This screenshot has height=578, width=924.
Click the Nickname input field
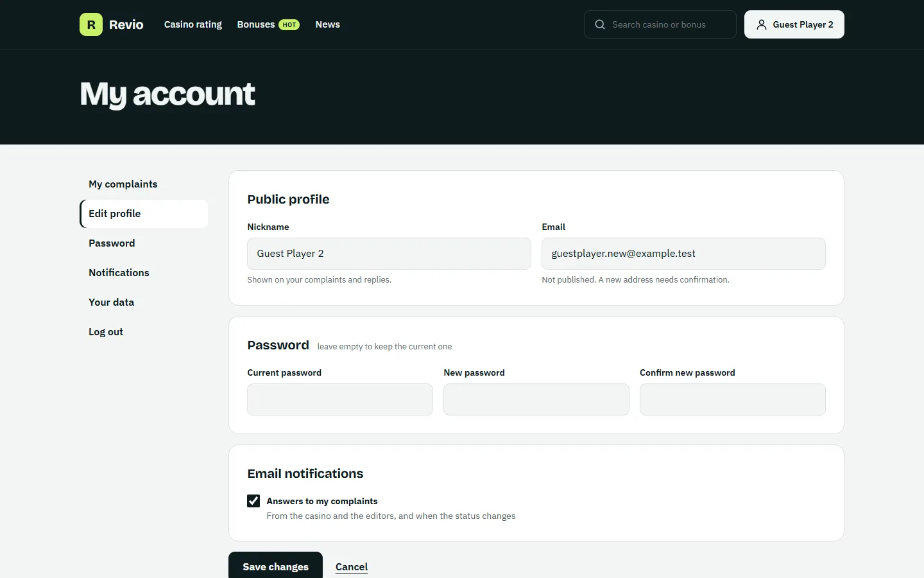pos(389,254)
